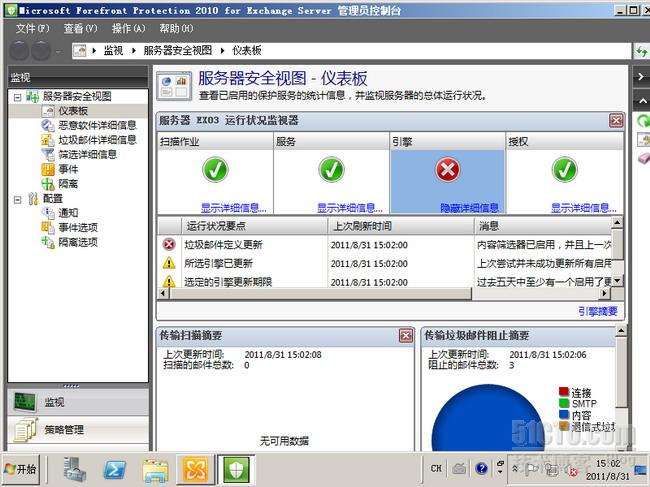650x487 pixels.
Task: Open the 帮助(H) menu
Action: (176, 28)
